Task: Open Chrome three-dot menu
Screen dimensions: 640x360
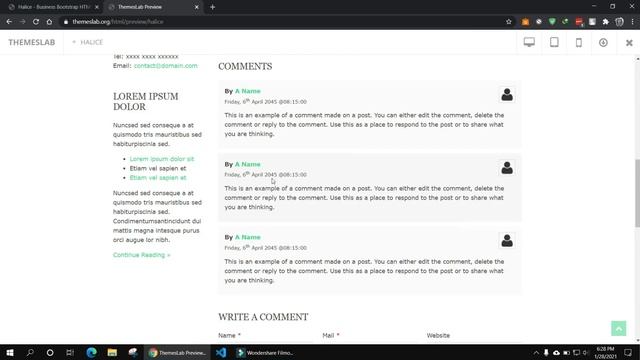Action: coord(632,22)
